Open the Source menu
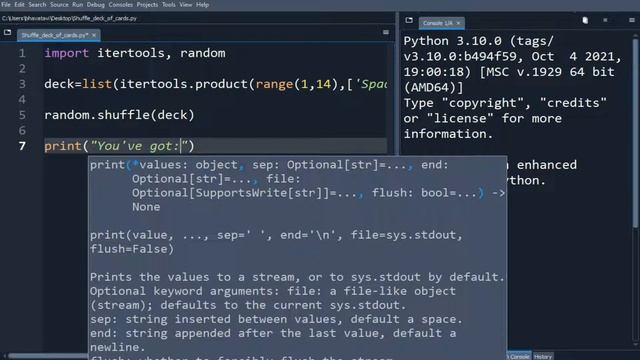The width and height of the screenshot is (640, 360). (59, 5)
